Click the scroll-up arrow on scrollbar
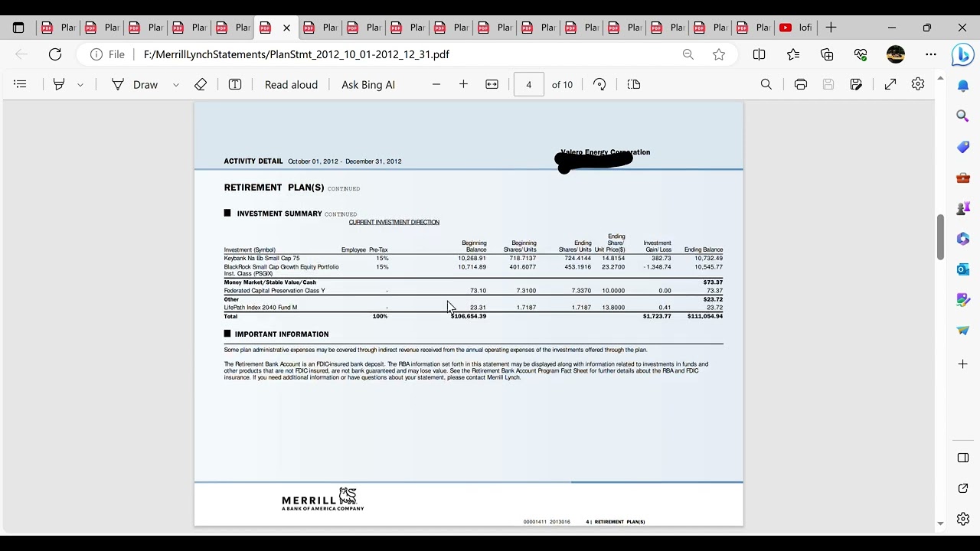Screen dimensions: 980x551 pyautogui.click(x=940, y=78)
